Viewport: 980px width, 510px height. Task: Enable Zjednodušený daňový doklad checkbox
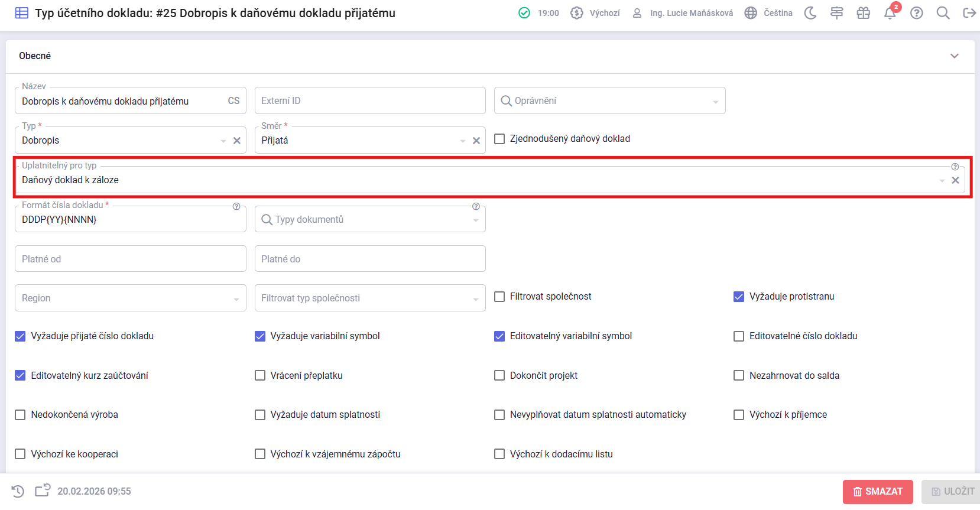pos(499,139)
